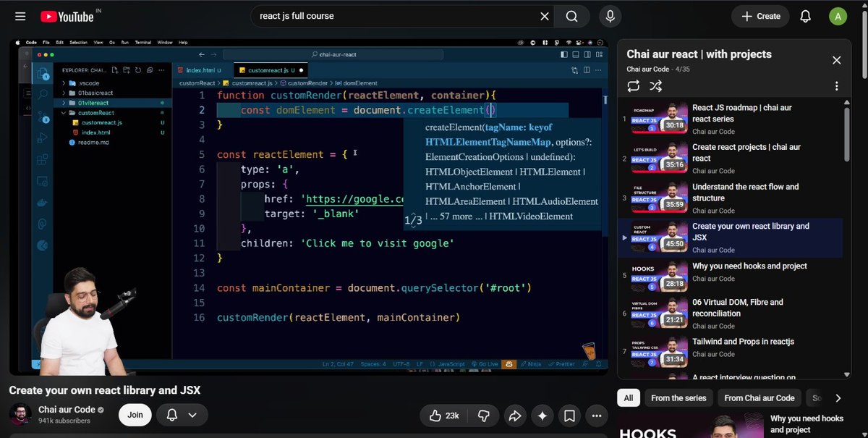Close the playlist panel with the X
Viewport: 868px width, 438px height.
[836, 60]
